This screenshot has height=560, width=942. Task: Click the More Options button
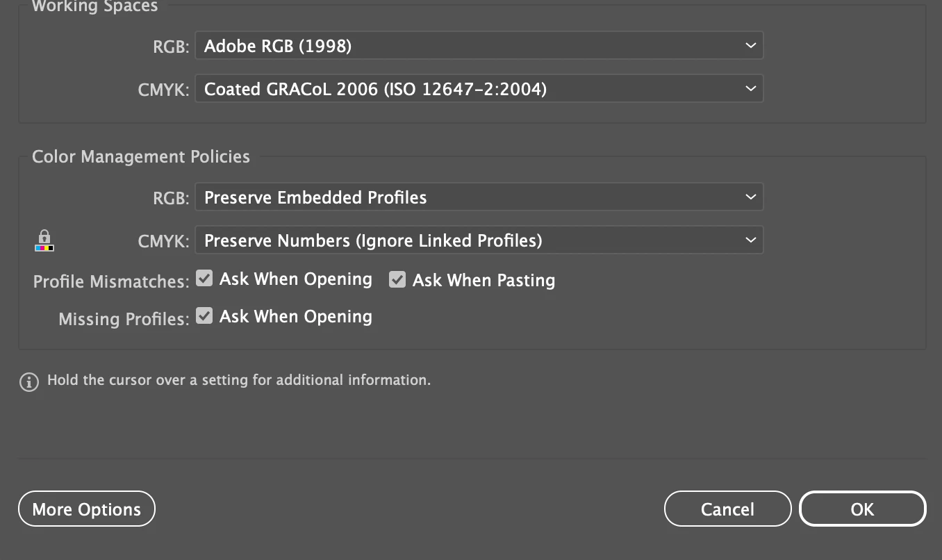click(x=87, y=509)
